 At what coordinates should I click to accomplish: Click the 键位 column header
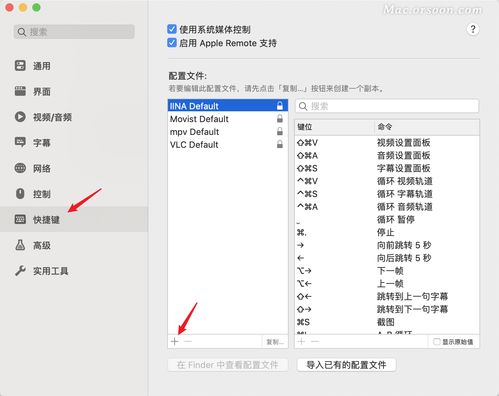(x=335, y=127)
